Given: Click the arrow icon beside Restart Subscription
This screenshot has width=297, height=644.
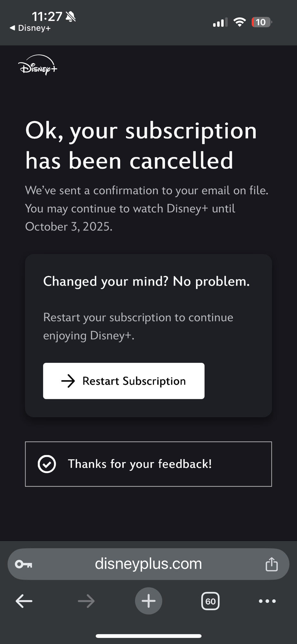Looking at the screenshot, I should click(x=68, y=381).
